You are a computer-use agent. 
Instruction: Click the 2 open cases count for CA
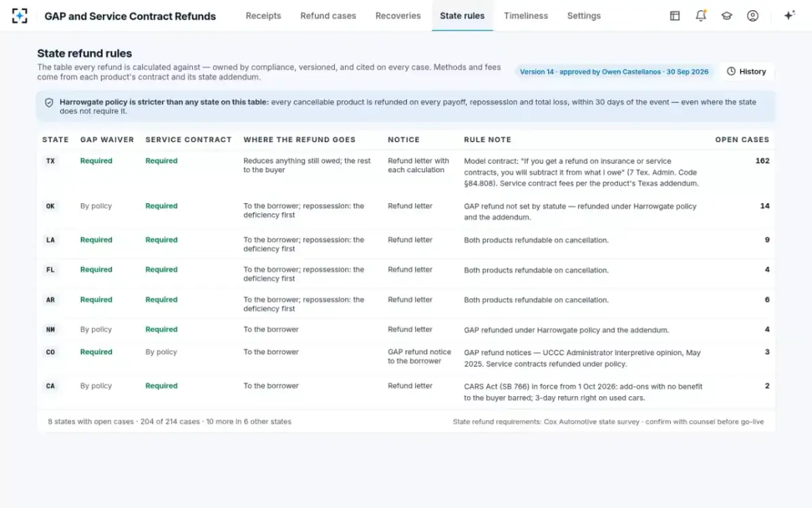point(767,386)
